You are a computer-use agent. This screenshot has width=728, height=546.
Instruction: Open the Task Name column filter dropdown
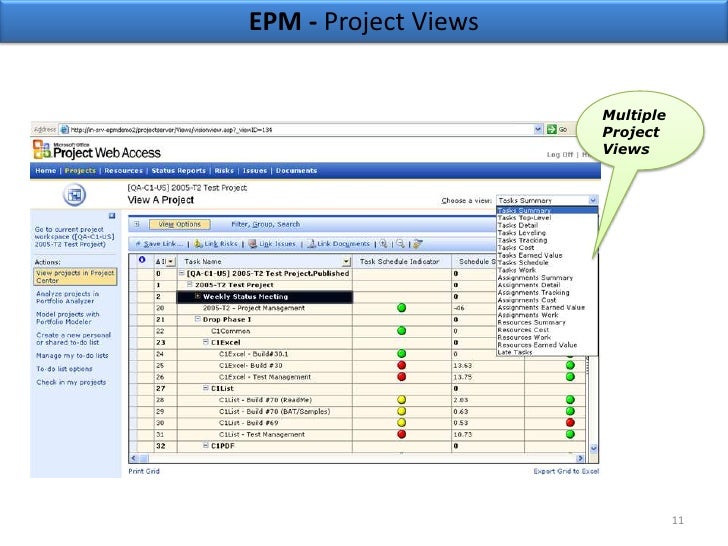(x=346, y=262)
